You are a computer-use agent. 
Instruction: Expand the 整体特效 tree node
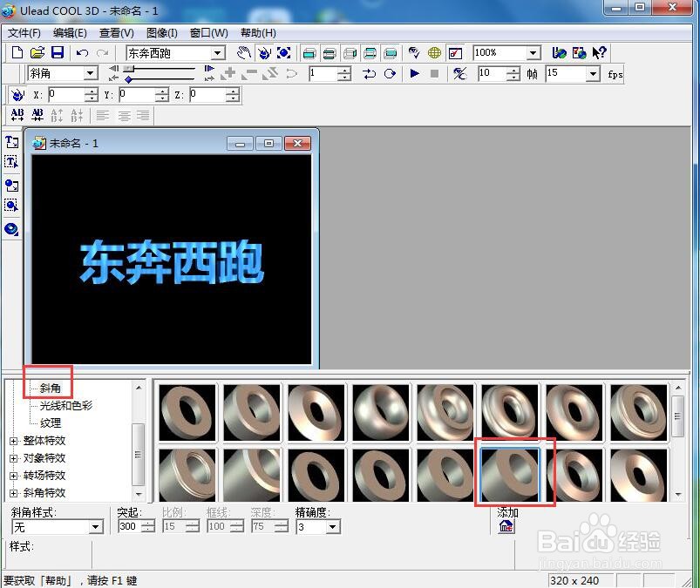13,442
